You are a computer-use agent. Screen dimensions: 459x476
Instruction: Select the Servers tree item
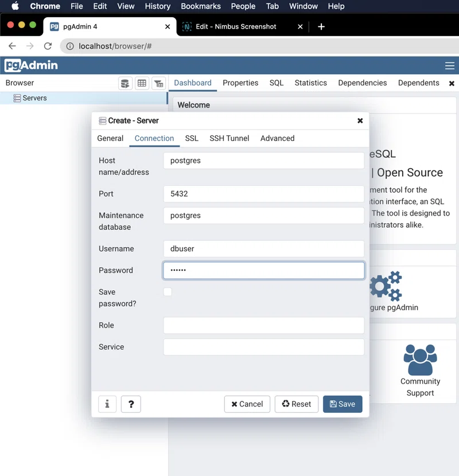coord(84,98)
